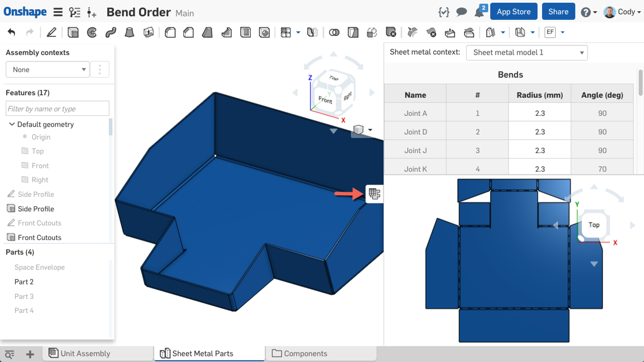This screenshot has height=362, width=644.
Task: Open the Sheet metal model 1 dropdown
Action: [526, 53]
